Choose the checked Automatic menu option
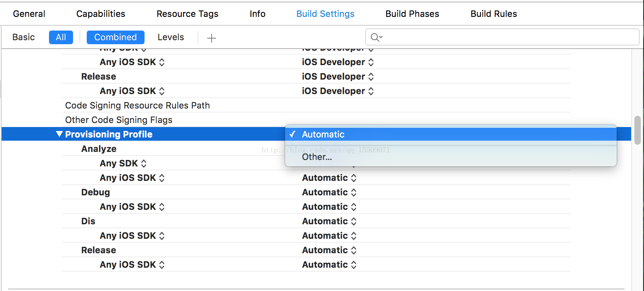The height and width of the screenshot is (291, 644). (450, 134)
